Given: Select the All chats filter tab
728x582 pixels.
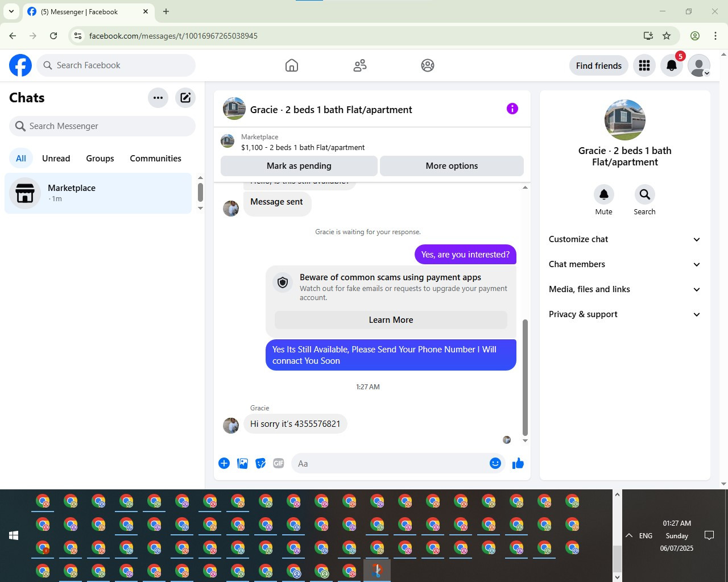Looking at the screenshot, I should [21, 159].
